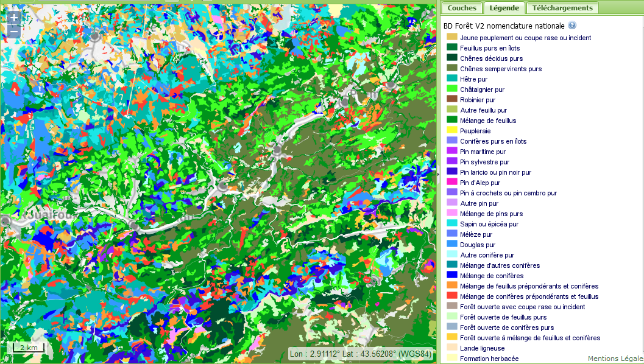Click the Robinier pur brown swatch
This screenshot has height=364, width=644.
pos(451,99)
